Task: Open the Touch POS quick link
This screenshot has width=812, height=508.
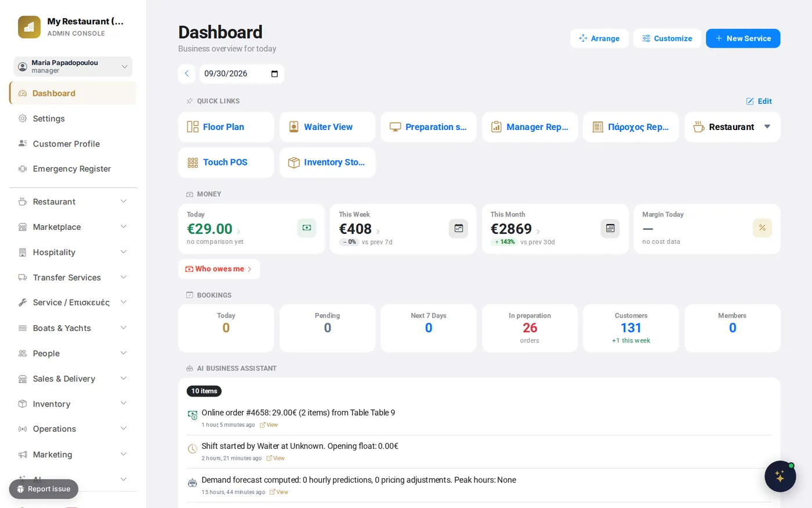Action: coord(226,163)
